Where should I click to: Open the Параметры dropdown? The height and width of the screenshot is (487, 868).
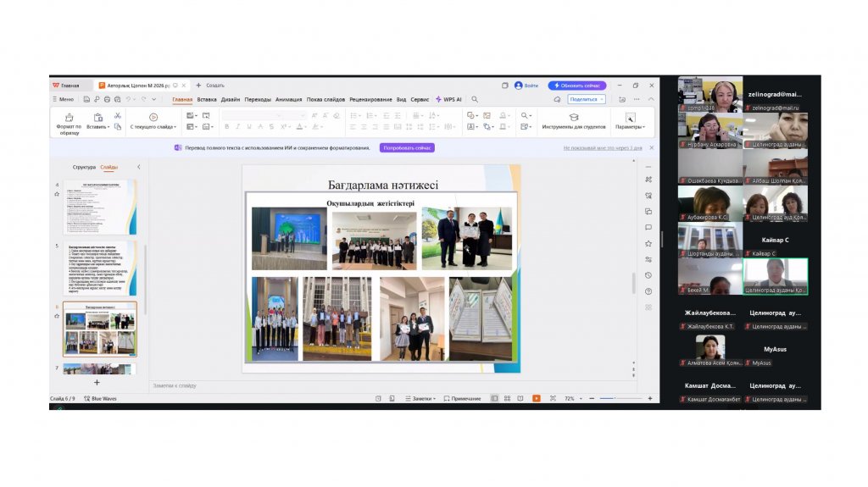(x=630, y=127)
